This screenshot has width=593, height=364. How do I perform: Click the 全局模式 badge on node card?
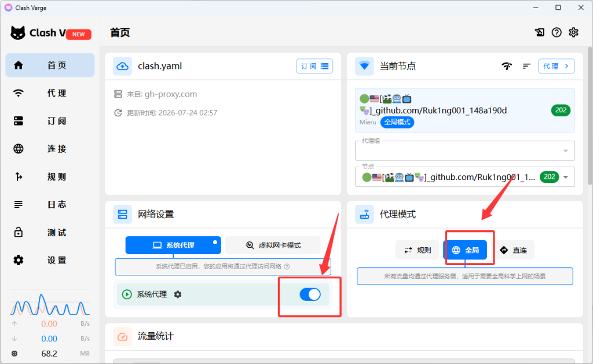point(397,122)
